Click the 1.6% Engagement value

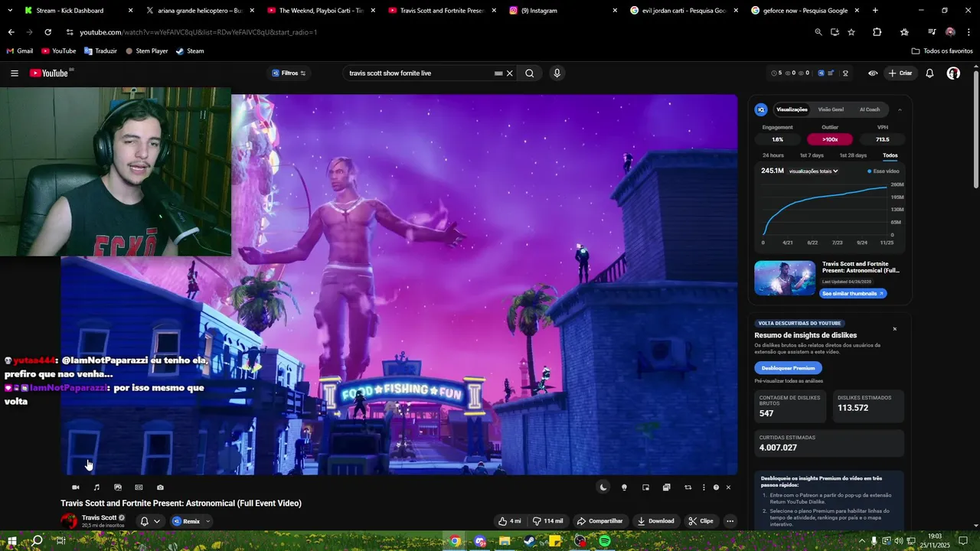pyautogui.click(x=777, y=139)
